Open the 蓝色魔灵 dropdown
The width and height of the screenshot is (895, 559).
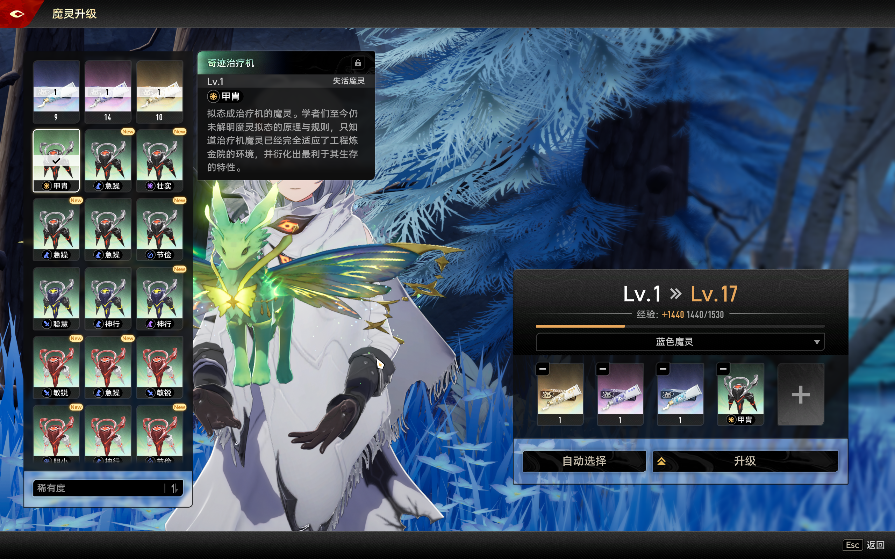click(x=680, y=342)
